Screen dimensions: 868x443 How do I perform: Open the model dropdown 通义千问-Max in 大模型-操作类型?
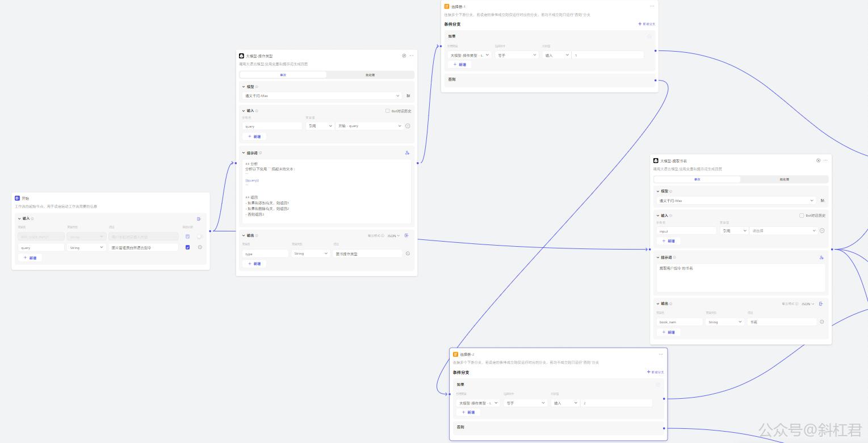tap(322, 96)
